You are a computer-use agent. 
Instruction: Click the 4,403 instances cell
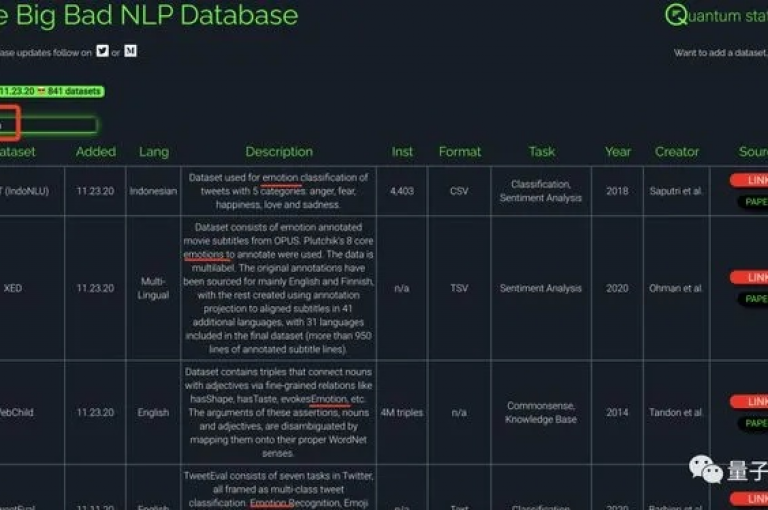402,191
